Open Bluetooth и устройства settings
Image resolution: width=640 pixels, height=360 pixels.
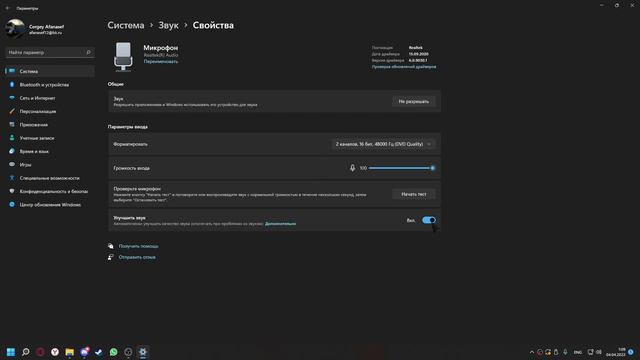click(x=50, y=84)
